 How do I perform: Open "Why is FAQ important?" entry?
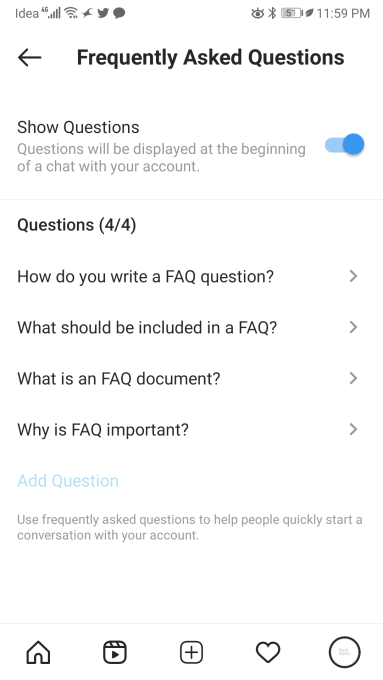(x=191, y=430)
